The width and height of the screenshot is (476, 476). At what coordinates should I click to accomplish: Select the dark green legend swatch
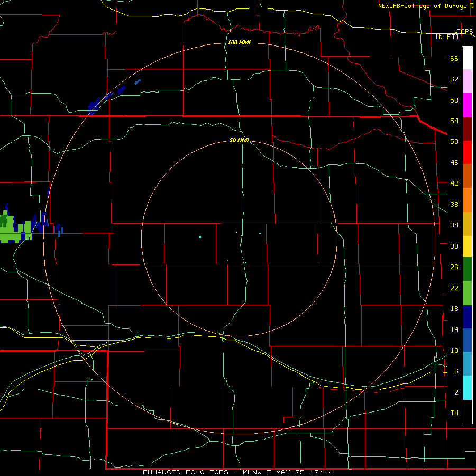467,269
